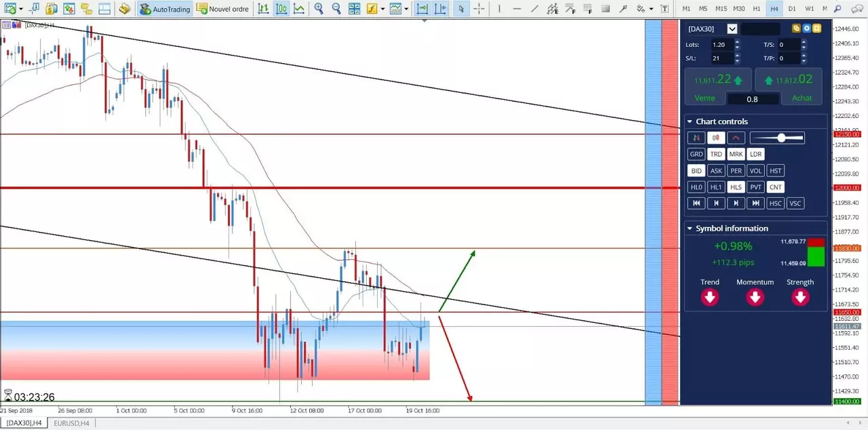
Task: Select the Zoom Out magnifier tool
Action: [336, 9]
